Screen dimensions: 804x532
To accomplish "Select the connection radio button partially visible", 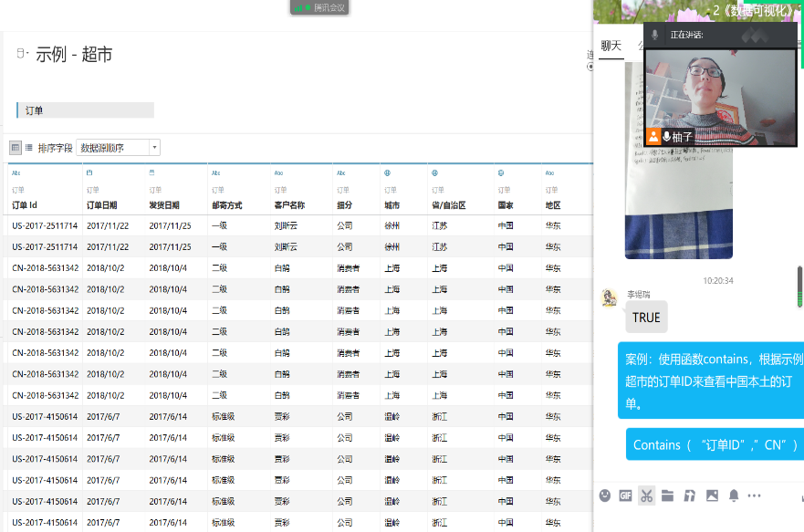I will 590,66.
